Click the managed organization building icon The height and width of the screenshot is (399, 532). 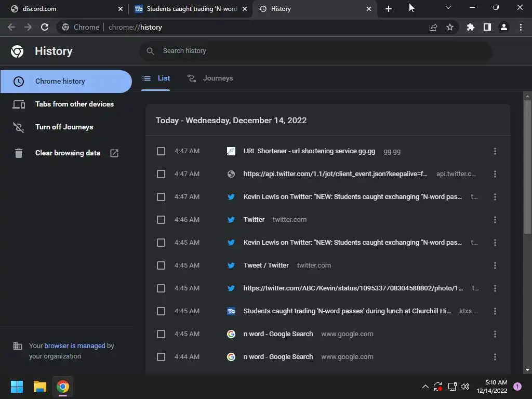point(17,345)
